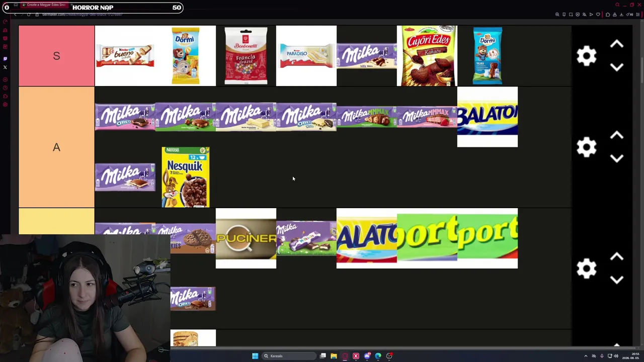Open the taskbar app with purple icon and badge
The width and height of the screenshot is (644, 362).
[x=367, y=356]
